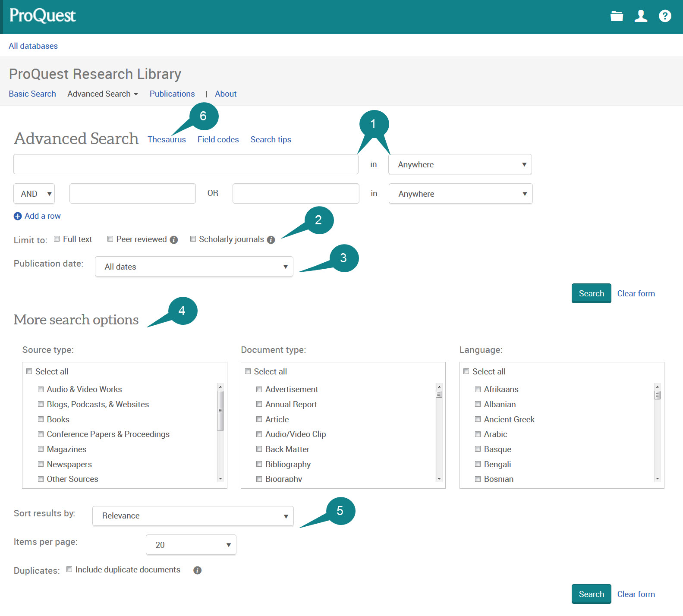The width and height of the screenshot is (683, 616).
Task: Open Relevance sort results dropdown
Action: 193,516
